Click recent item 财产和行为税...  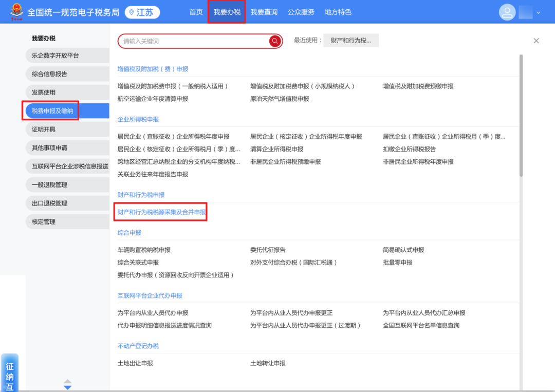(351, 41)
